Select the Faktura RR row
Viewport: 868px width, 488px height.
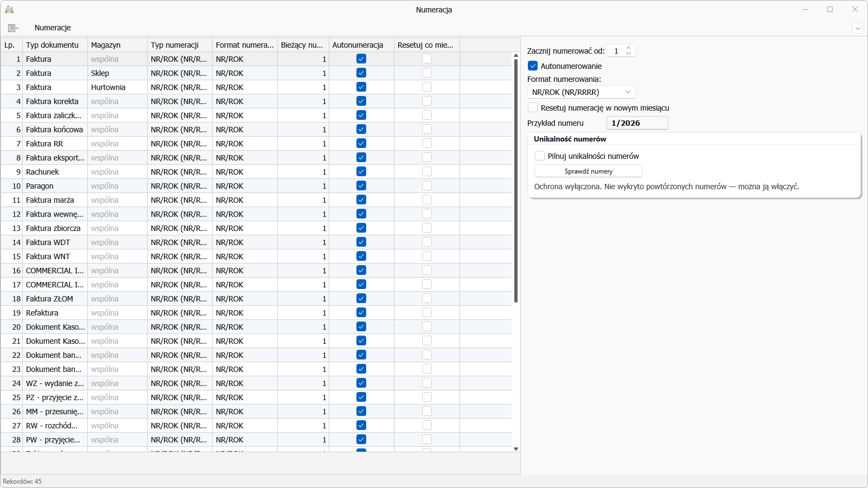256,144
